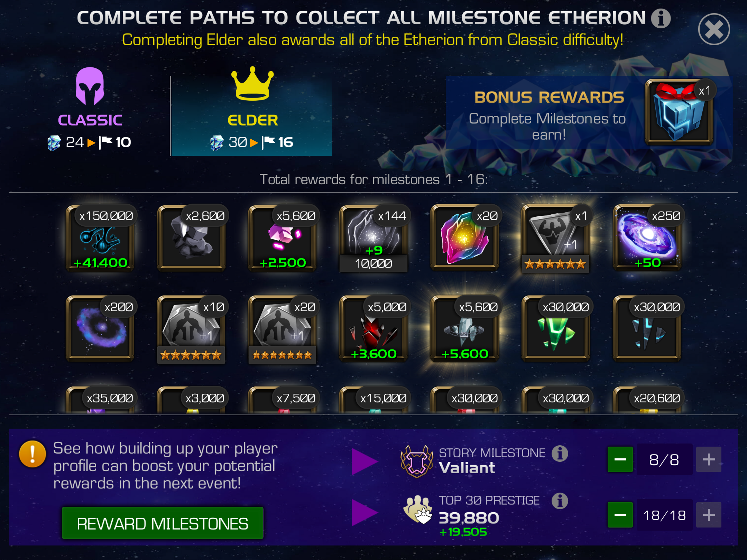Screen dimensions: 747x560
Task: Increase Story Milestone level with plus
Action: point(709,459)
